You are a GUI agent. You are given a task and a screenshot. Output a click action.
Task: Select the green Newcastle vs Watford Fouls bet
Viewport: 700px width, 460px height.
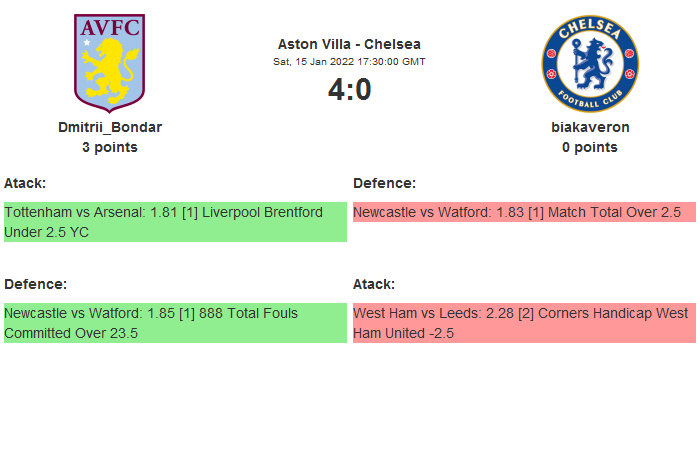pos(175,323)
